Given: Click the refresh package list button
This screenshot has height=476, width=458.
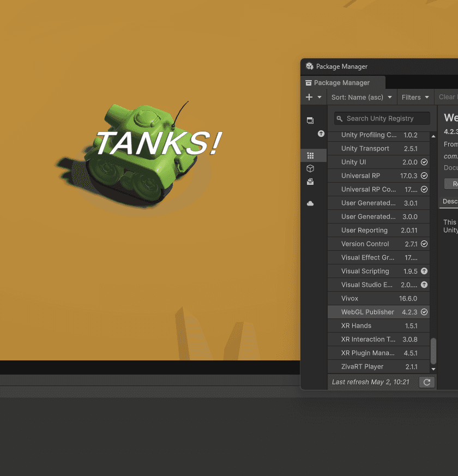Looking at the screenshot, I should 426,382.
